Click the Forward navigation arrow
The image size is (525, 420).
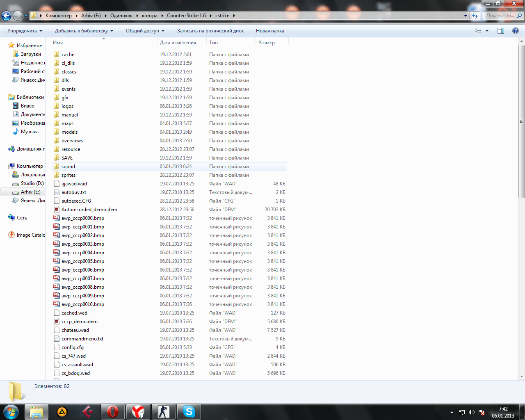tap(18, 16)
